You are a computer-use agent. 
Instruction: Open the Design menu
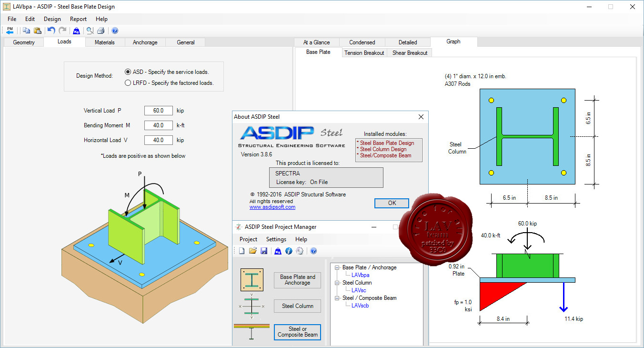52,19
